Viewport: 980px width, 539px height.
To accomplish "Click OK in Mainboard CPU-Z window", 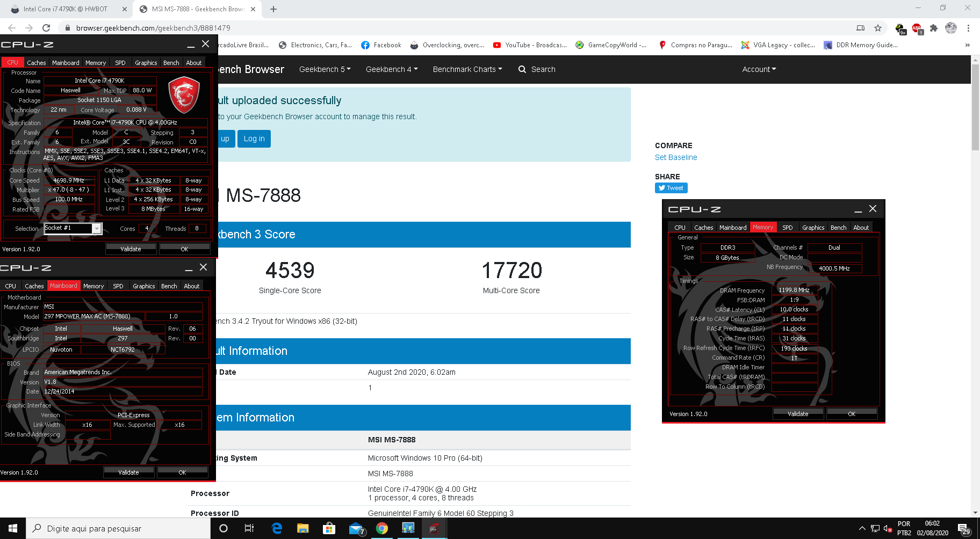I will (182, 472).
